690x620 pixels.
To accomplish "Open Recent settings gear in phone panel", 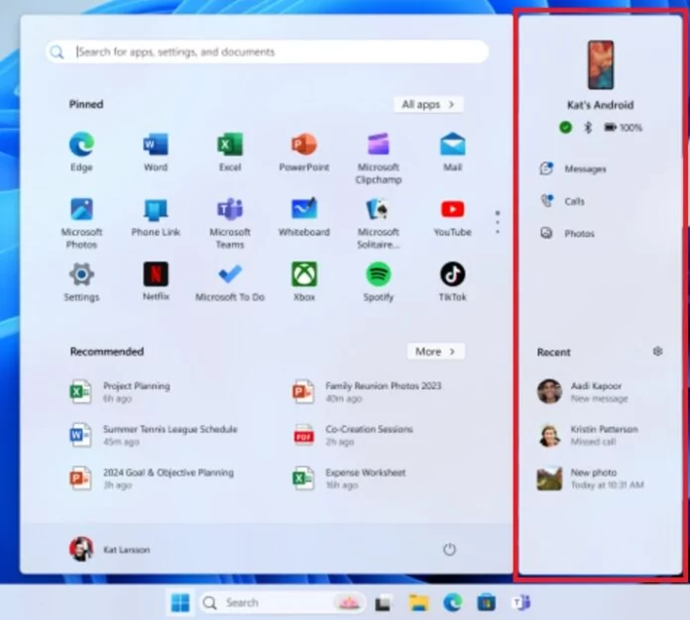I will [657, 351].
